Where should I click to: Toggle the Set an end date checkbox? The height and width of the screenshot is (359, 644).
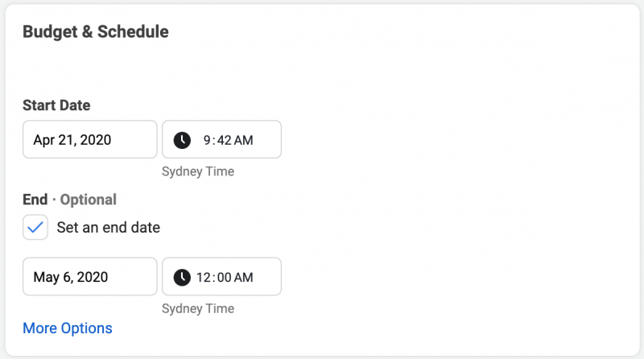(x=35, y=227)
